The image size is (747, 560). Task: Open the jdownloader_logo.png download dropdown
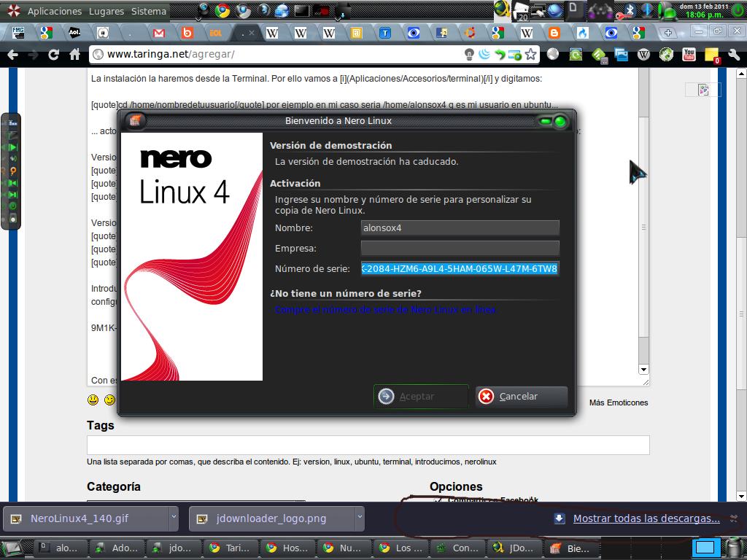(x=357, y=518)
